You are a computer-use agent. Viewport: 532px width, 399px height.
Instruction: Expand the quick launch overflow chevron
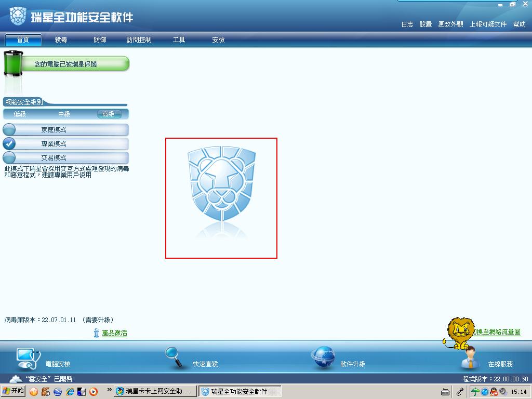click(x=109, y=390)
